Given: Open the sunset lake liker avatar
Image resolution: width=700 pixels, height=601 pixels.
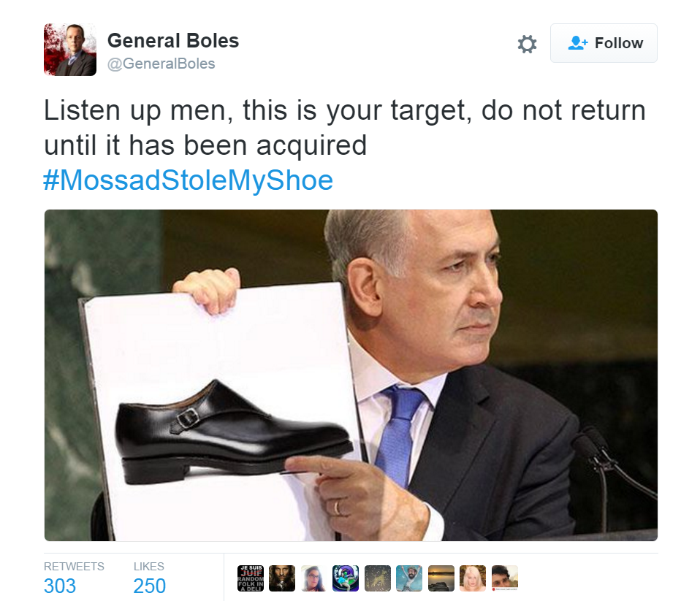Looking at the screenshot, I should [441, 578].
